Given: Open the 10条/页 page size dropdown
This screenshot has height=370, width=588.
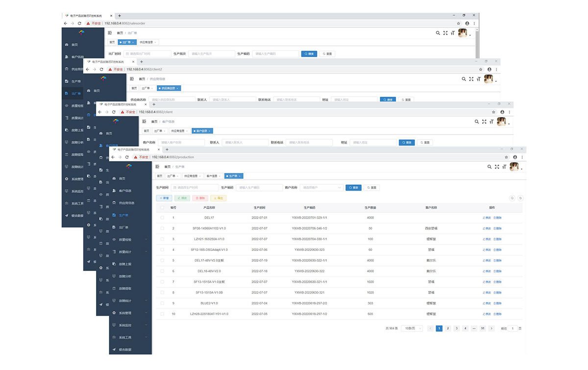Looking at the screenshot, I should 412,328.
